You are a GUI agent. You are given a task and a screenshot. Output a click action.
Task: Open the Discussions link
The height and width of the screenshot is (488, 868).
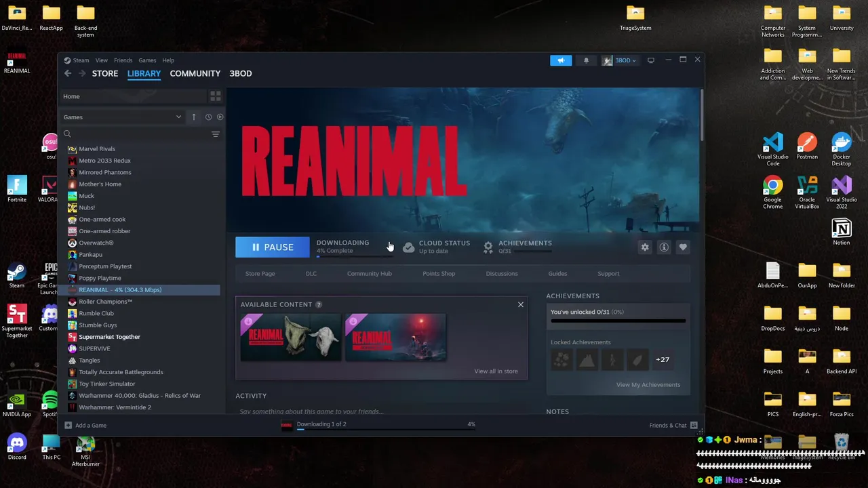click(502, 274)
